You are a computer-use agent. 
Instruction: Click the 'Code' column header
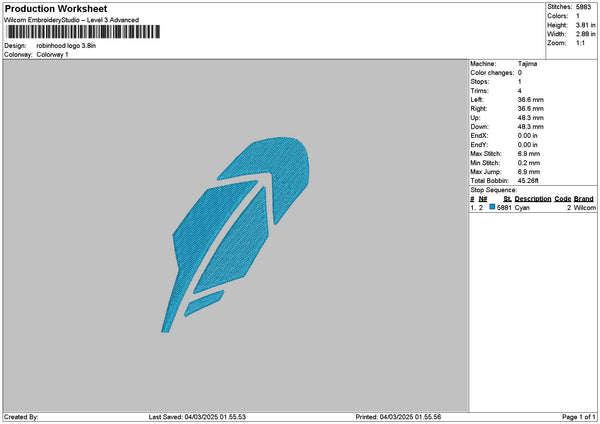click(x=562, y=199)
